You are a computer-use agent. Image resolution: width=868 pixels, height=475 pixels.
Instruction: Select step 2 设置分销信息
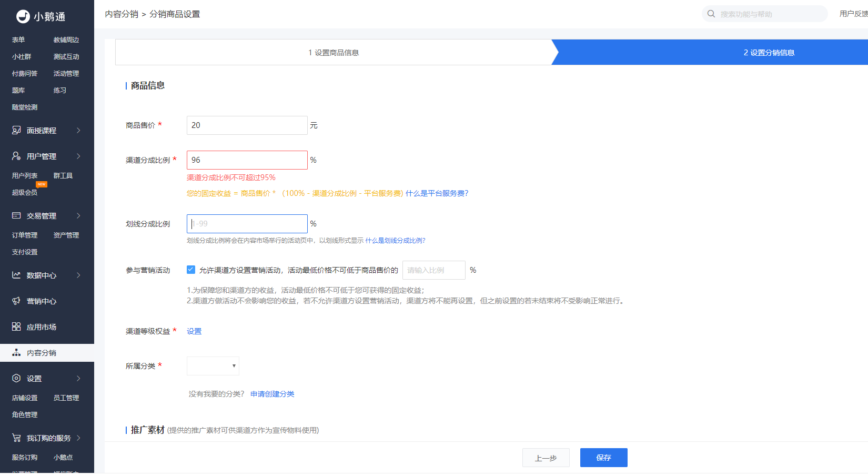tap(769, 53)
